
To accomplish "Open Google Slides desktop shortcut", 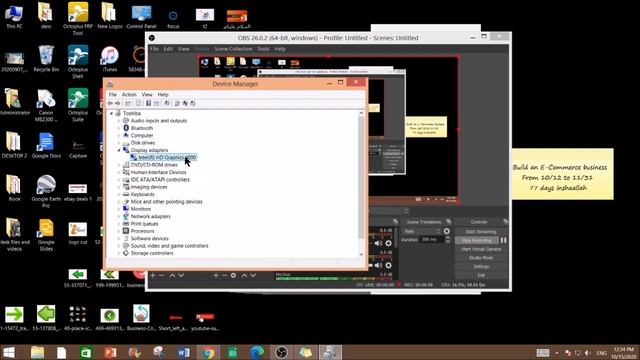I will (46, 235).
